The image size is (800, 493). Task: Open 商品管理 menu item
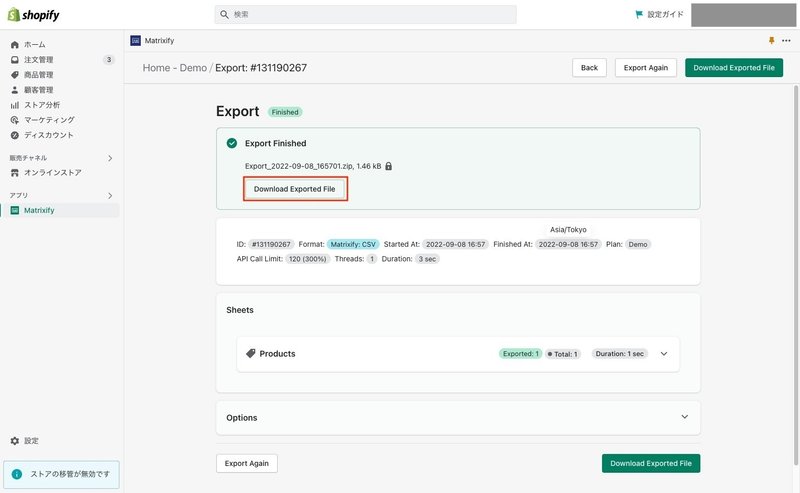coord(39,75)
